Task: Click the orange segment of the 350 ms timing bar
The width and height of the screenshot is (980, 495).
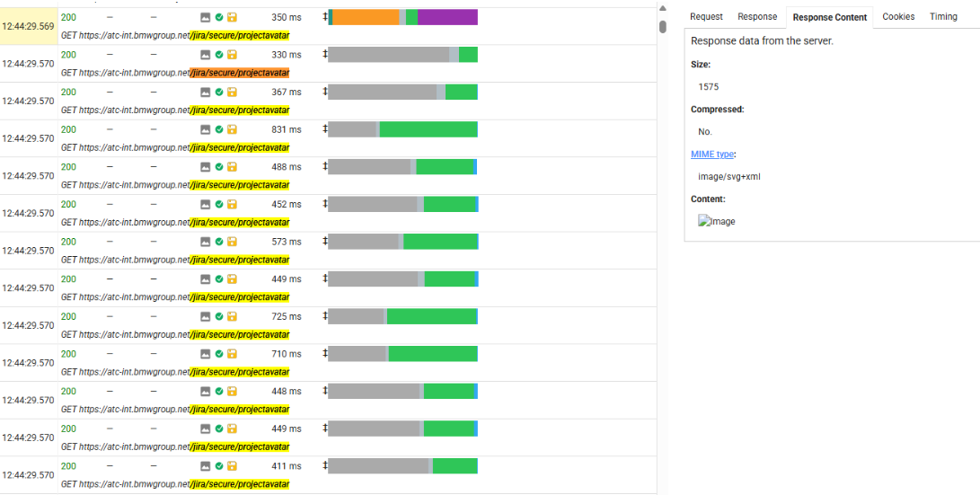Action: (x=366, y=17)
